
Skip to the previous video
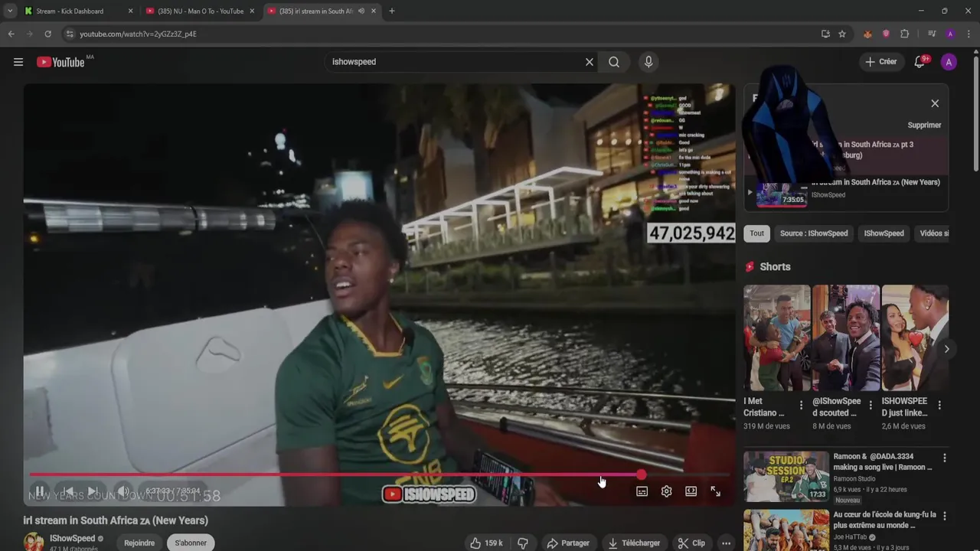(x=67, y=491)
